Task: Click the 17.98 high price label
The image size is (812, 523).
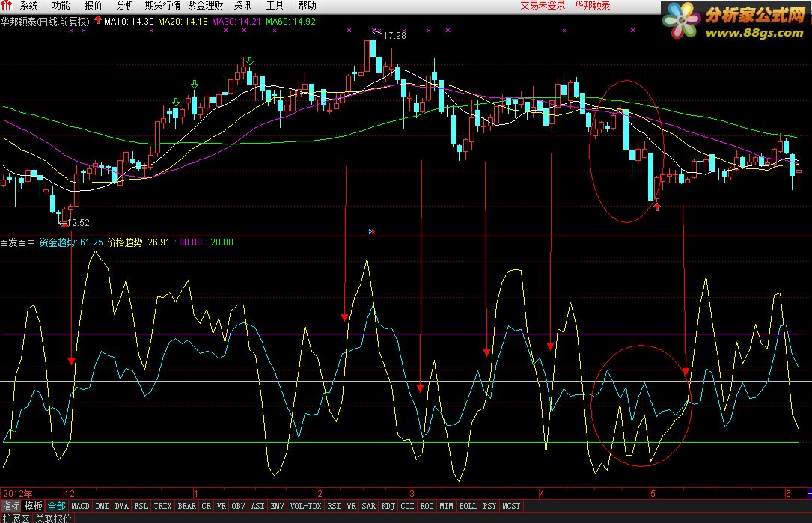Action: [x=394, y=36]
